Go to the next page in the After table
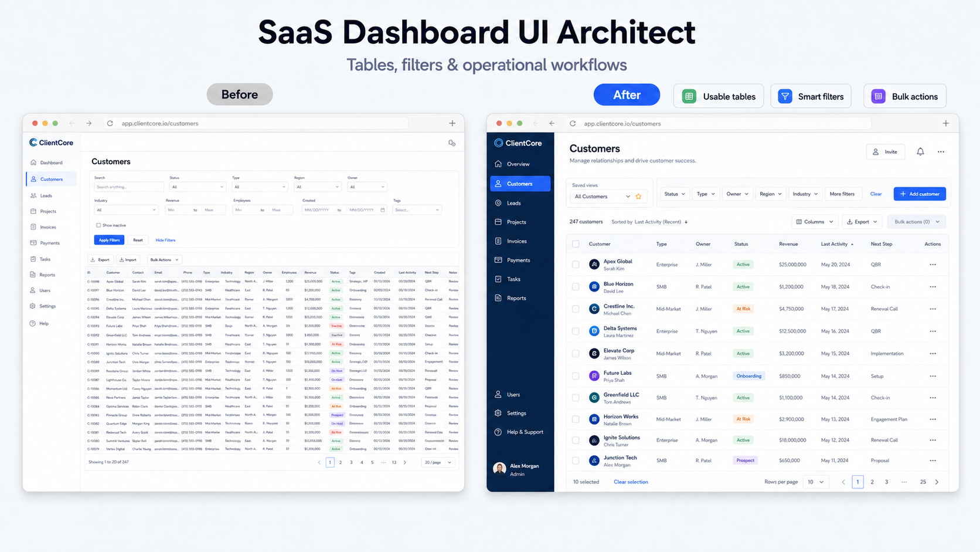 point(937,482)
